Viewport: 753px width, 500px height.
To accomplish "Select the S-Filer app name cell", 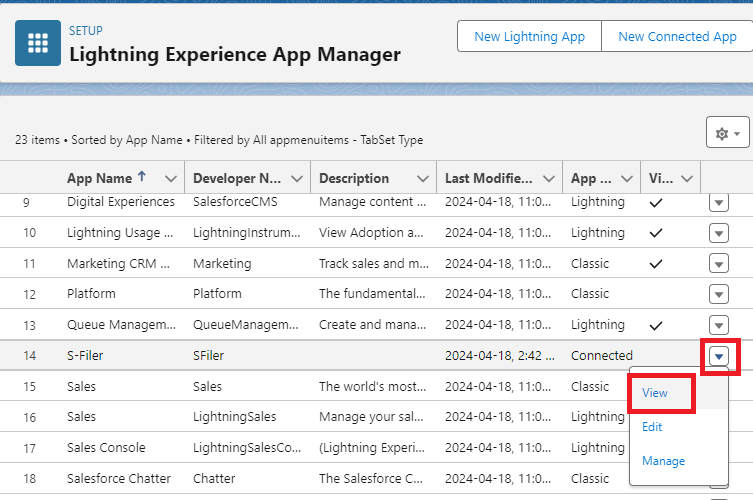I will point(85,355).
